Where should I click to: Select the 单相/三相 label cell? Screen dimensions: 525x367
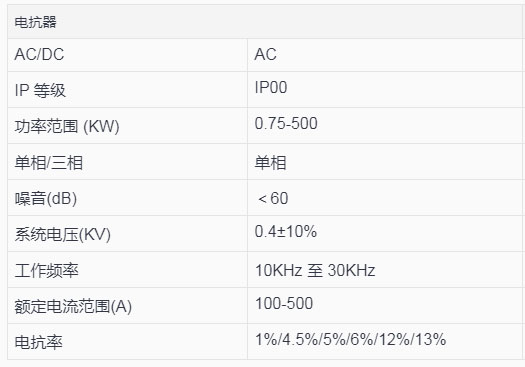(x=127, y=162)
